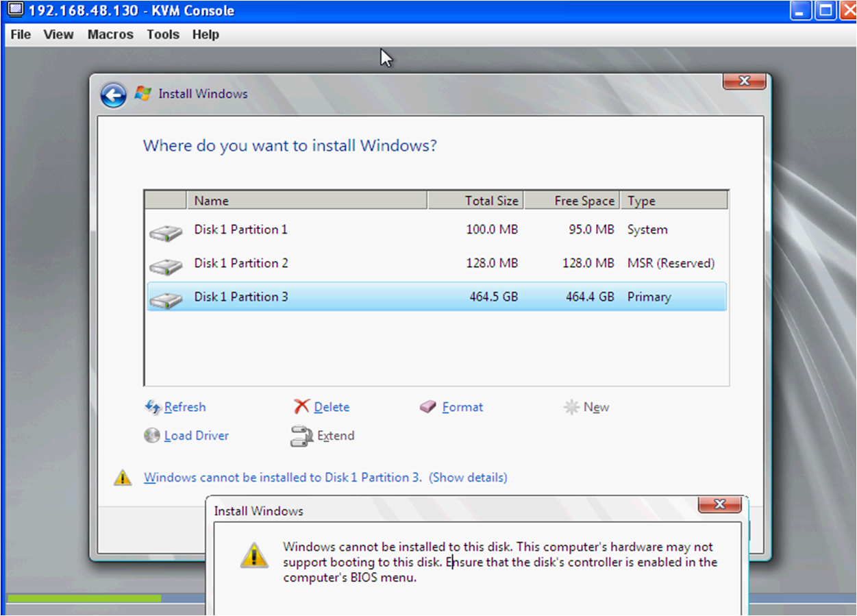Click the yellow warning triangle beside install message

[123, 478]
